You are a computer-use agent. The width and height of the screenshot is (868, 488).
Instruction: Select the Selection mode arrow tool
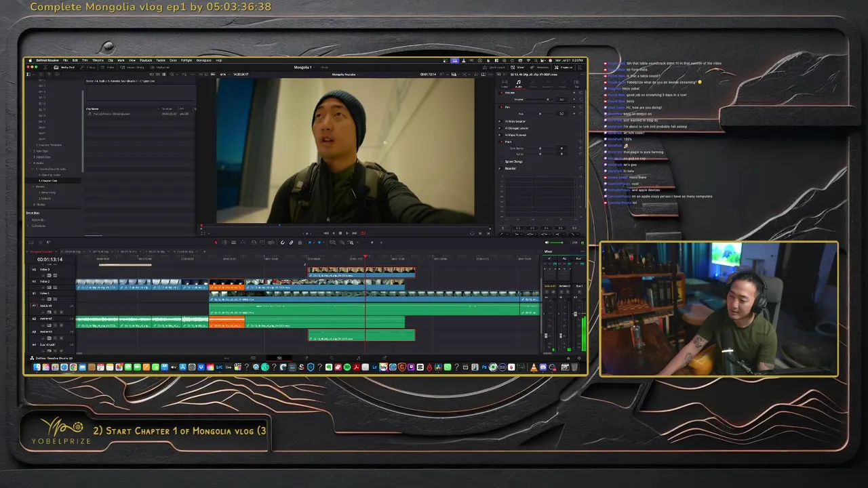(216, 243)
